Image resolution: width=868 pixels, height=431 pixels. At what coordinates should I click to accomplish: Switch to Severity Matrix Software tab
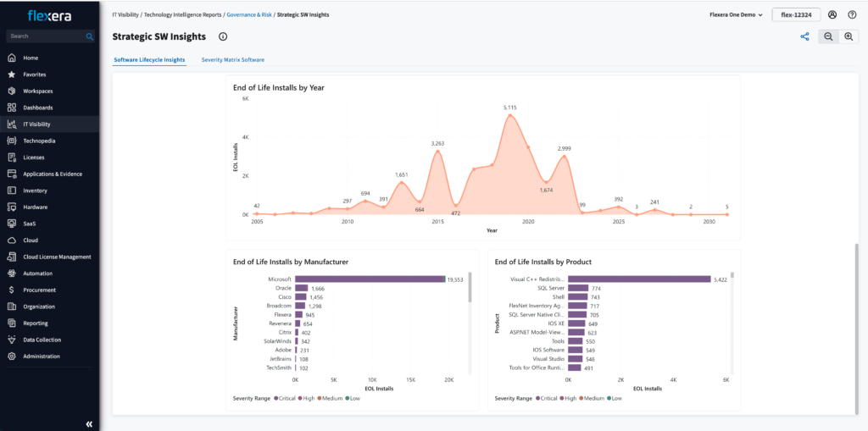pyautogui.click(x=232, y=60)
